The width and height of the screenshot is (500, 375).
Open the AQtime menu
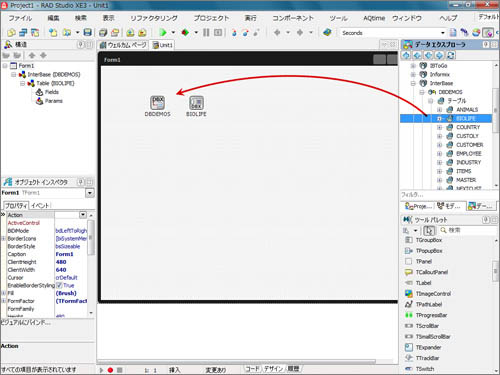coord(374,18)
